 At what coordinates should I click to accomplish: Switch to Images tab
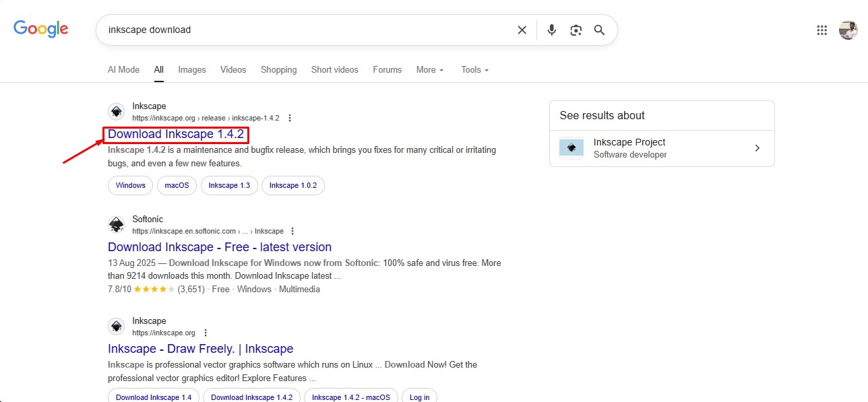click(192, 69)
